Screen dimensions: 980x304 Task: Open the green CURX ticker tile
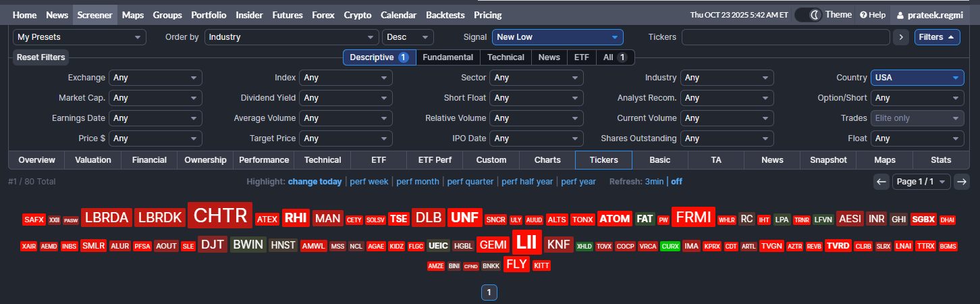tap(670, 246)
